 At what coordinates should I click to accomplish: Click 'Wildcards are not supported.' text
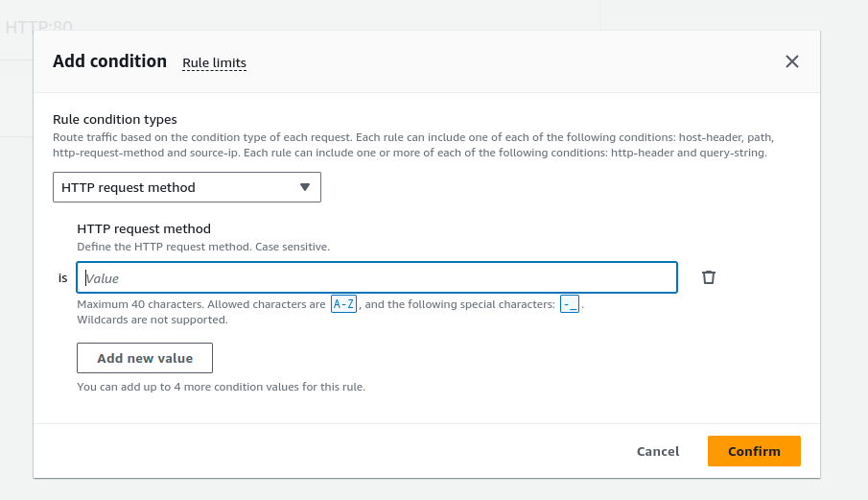[152, 320]
